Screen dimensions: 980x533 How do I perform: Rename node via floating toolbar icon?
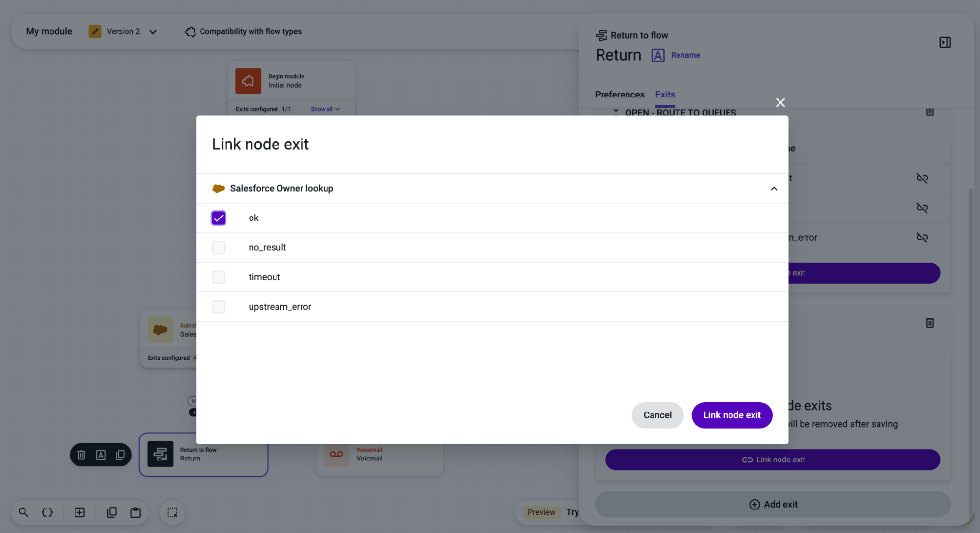[x=101, y=455]
